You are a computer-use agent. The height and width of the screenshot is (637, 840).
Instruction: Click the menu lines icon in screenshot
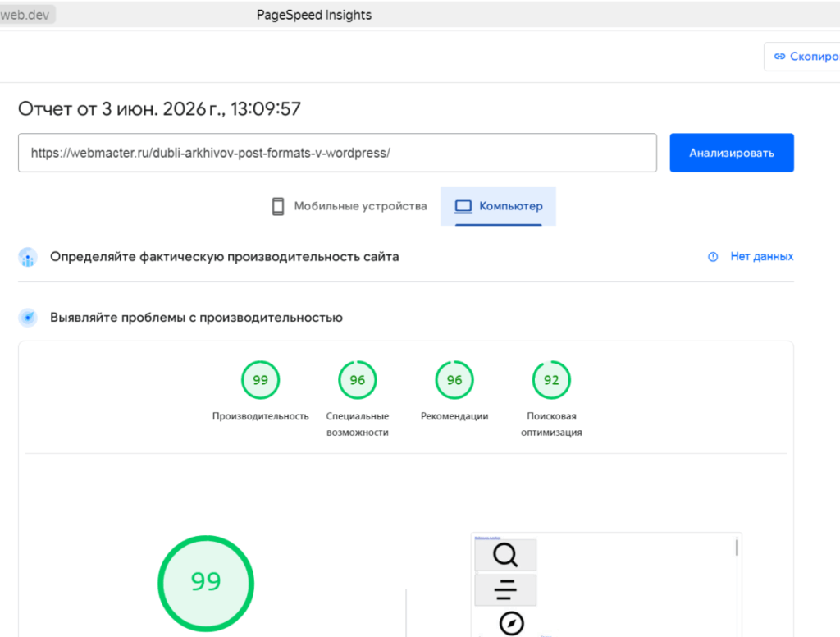point(505,590)
